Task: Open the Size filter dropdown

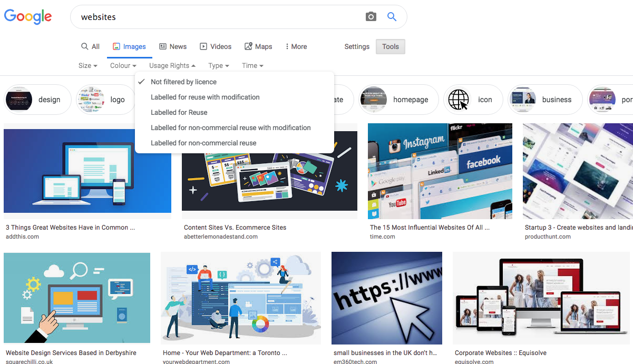Action: coord(88,66)
